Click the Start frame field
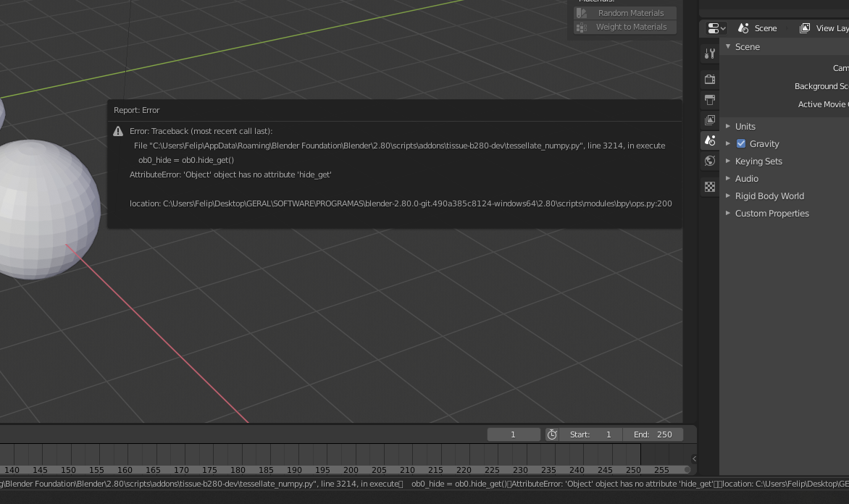The height and width of the screenshot is (504, 849). click(590, 434)
